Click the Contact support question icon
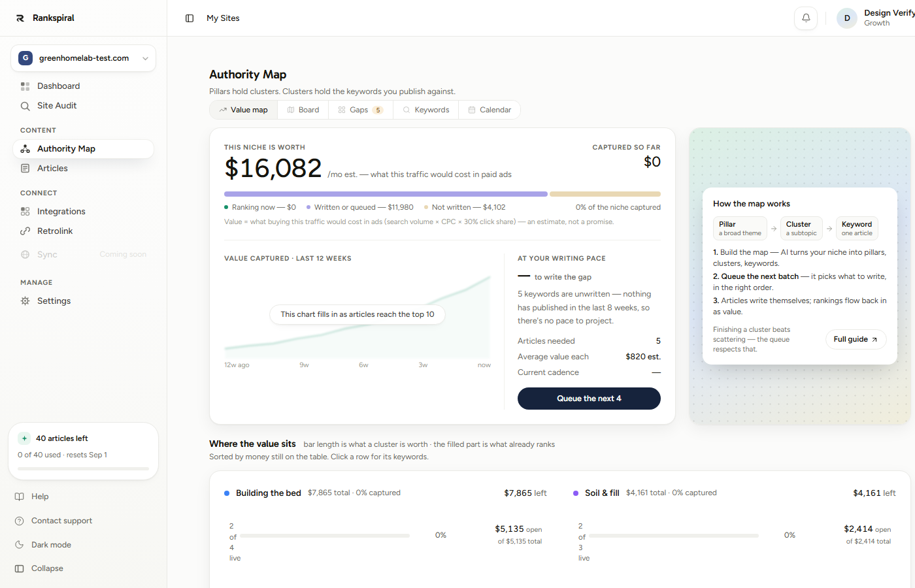 pos(20,521)
